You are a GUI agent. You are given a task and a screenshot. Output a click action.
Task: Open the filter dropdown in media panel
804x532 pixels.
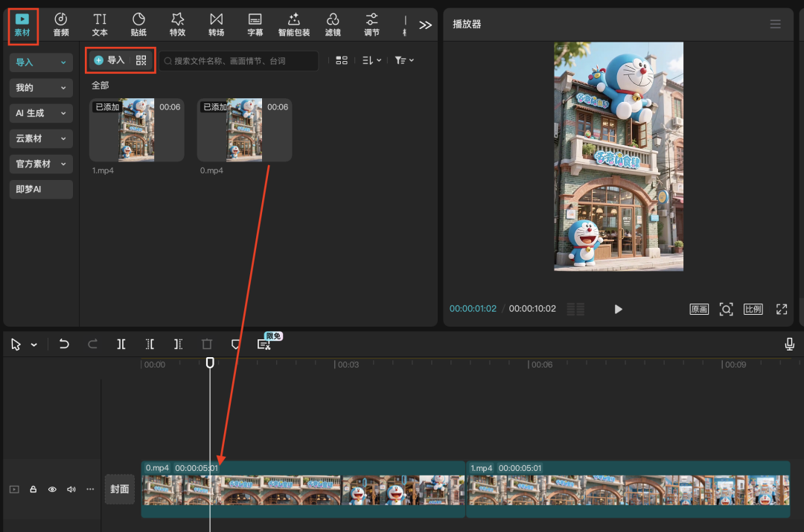pos(404,60)
